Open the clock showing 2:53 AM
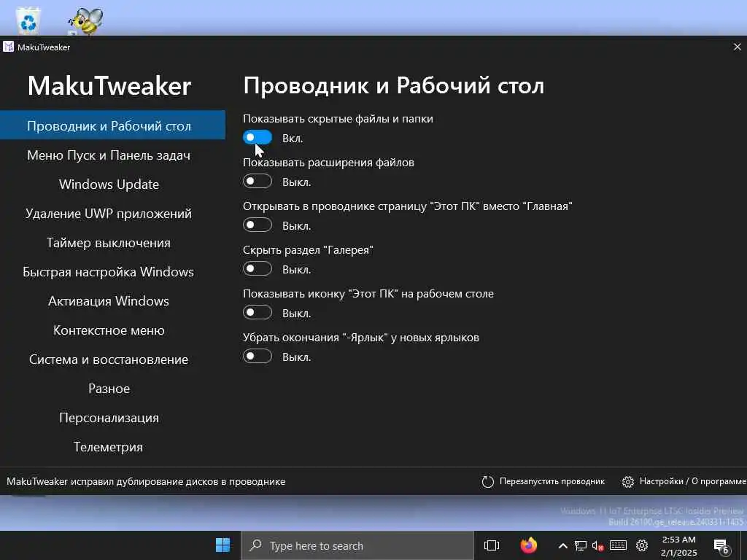This screenshot has width=747, height=560. pyautogui.click(x=679, y=545)
